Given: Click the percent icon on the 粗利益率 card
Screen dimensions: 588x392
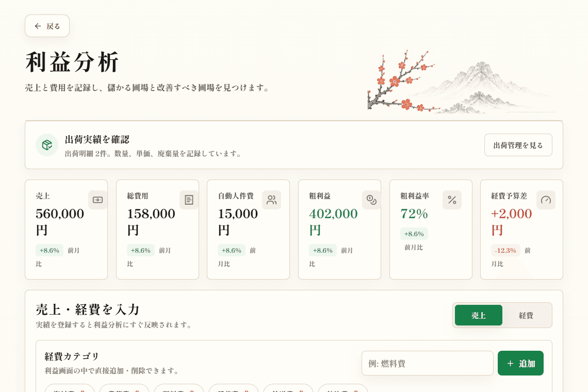Looking at the screenshot, I should pos(452,200).
